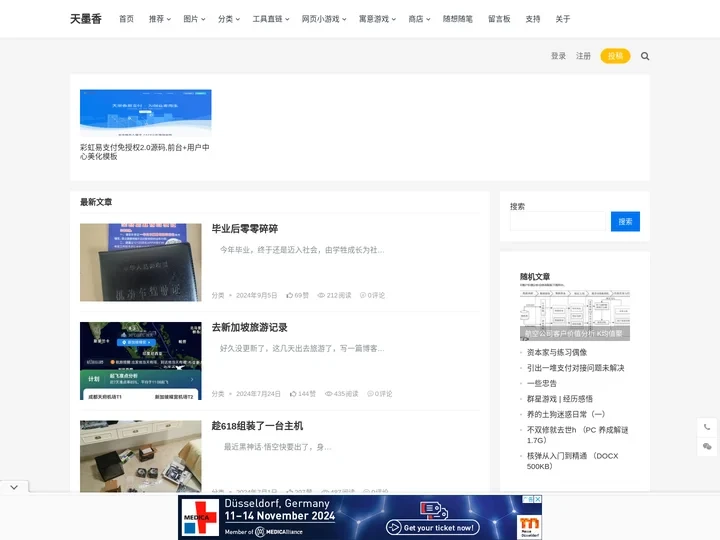Open the 趁618组装了一台主机 article title
The height and width of the screenshot is (540, 720).
(x=257, y=426)
